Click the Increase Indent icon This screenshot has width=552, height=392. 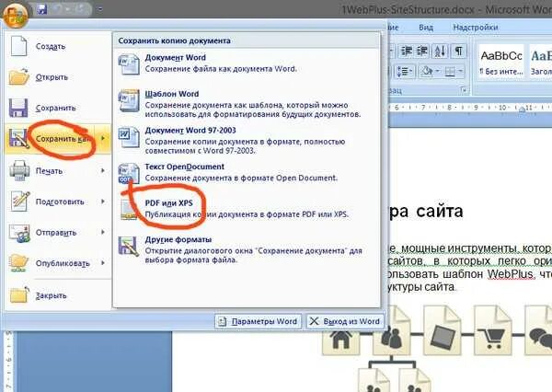[x=422, y=52]
